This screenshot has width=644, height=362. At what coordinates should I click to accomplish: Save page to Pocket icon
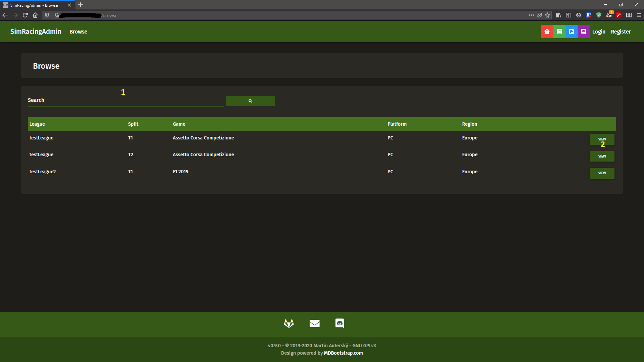(x=539, y=15)
